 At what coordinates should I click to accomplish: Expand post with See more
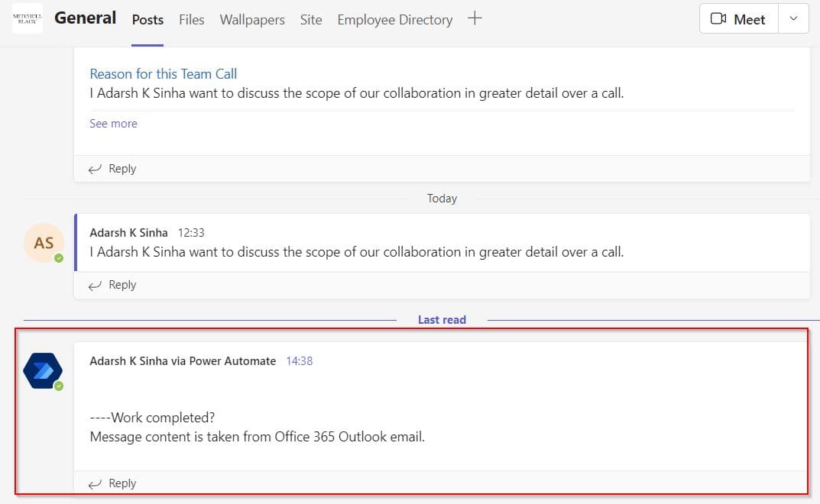tap(113, 124)
